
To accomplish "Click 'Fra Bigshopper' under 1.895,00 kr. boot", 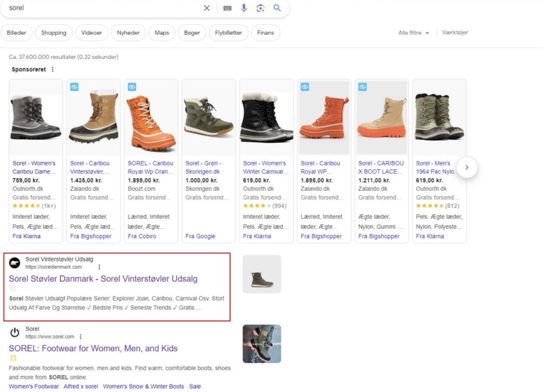I will point(321,236).
